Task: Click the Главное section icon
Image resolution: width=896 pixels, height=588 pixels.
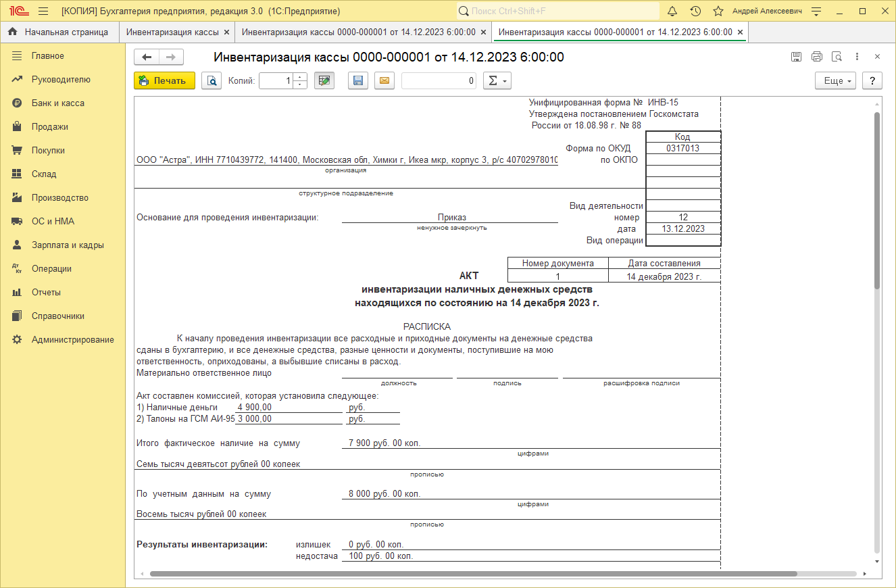Action: click(18, 56)
